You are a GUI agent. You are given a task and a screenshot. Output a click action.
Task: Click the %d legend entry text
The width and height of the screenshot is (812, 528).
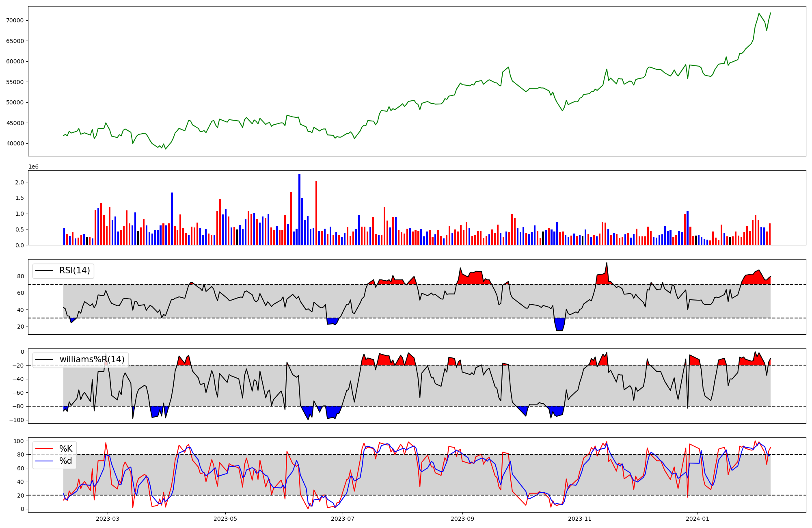pyautogui.click(x=66, y=461)
